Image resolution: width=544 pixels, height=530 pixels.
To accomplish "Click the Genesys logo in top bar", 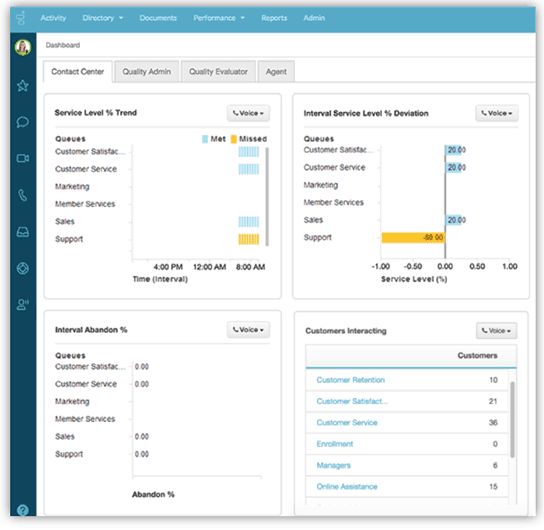I will pyautogui.click(x=21, y=18).
